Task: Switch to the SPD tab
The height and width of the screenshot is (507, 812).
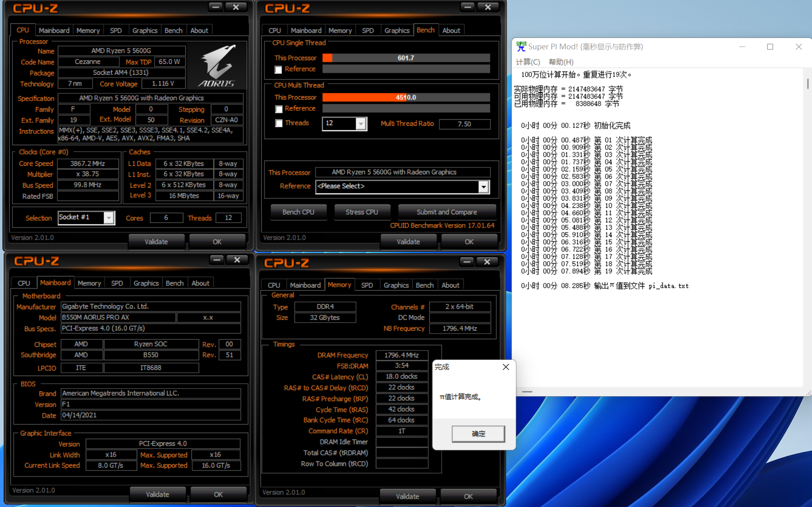Action: [116, 30]
